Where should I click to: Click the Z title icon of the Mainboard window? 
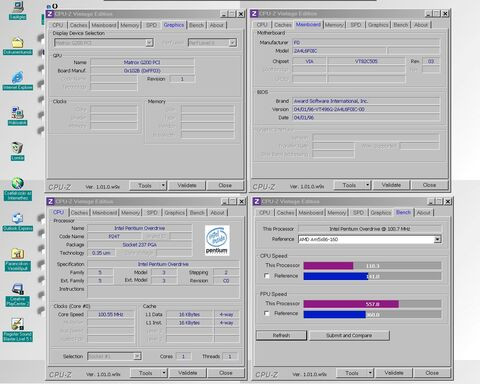click(254, 14)
